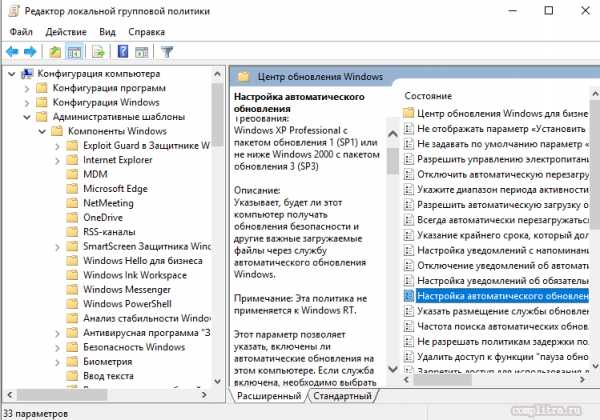Click the Filter funnel toolbar icon

[x=167, y=52]
